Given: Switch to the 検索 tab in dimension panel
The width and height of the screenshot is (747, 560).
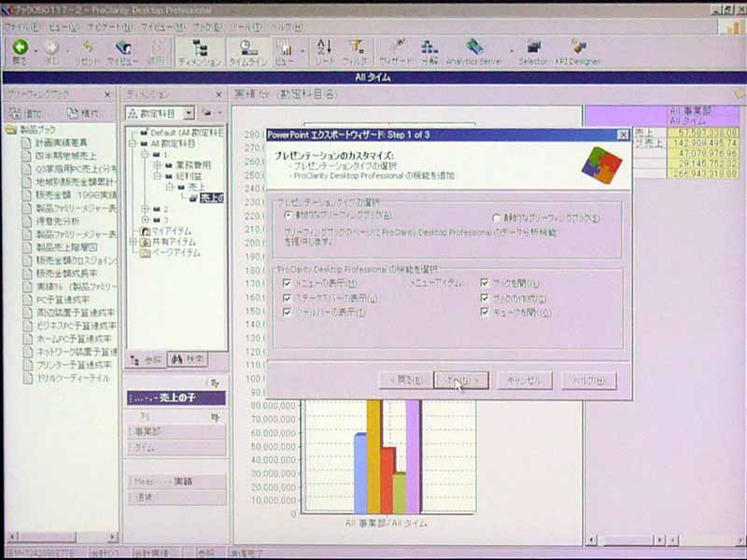Looking at the screenshot, I should [188, 359].
